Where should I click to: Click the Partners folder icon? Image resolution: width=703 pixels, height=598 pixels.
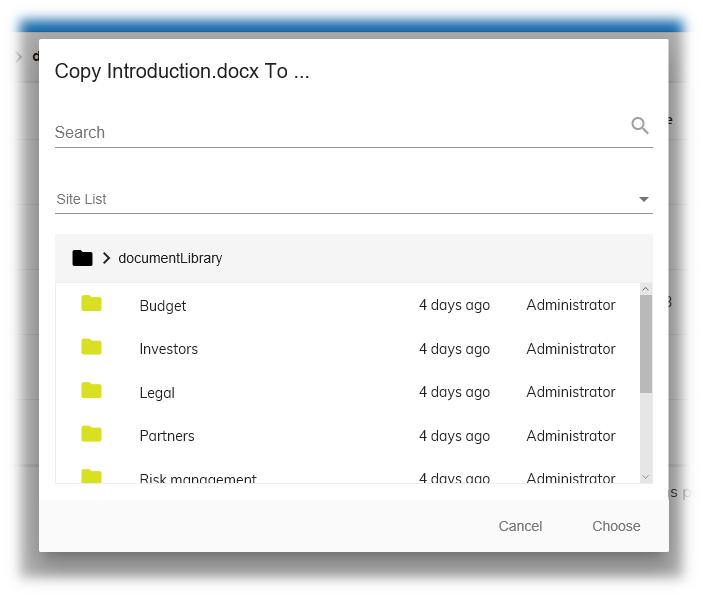click(x=91, y=434)
